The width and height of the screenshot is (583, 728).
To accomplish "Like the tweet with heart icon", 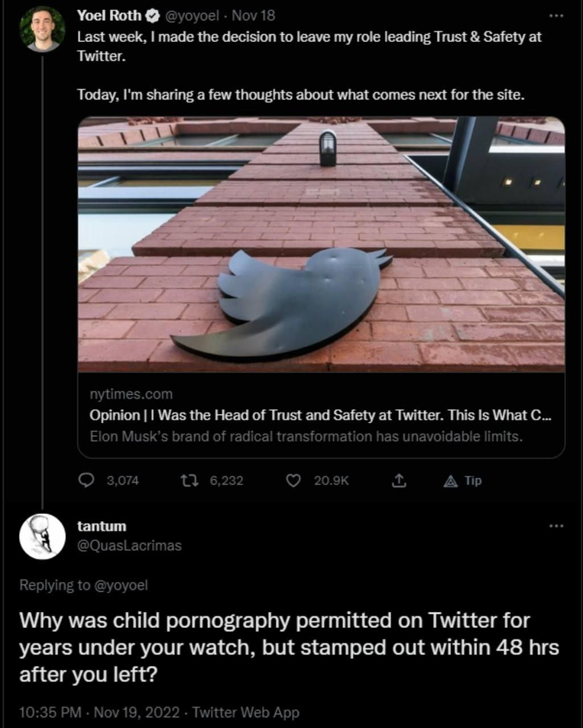I will [293, 480].
